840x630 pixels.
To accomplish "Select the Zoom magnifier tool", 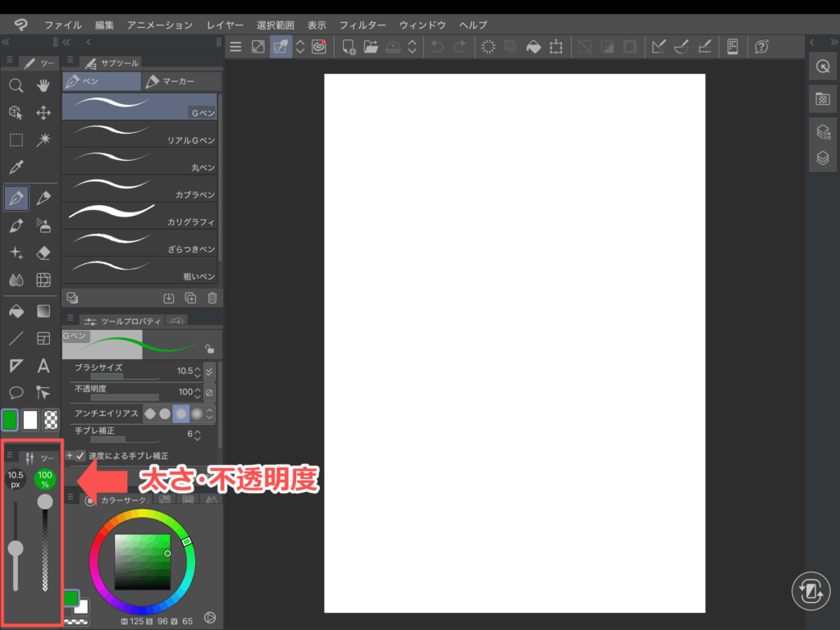I will tap(16, 85).
